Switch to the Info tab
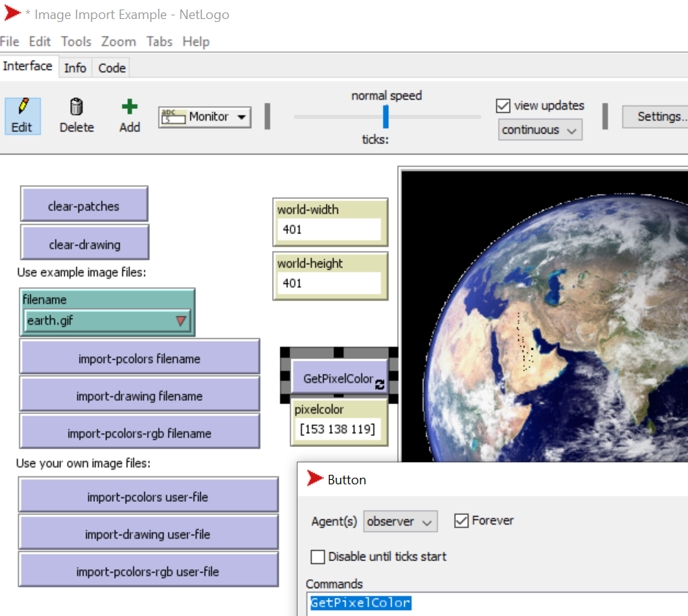 tap(75, 68)
